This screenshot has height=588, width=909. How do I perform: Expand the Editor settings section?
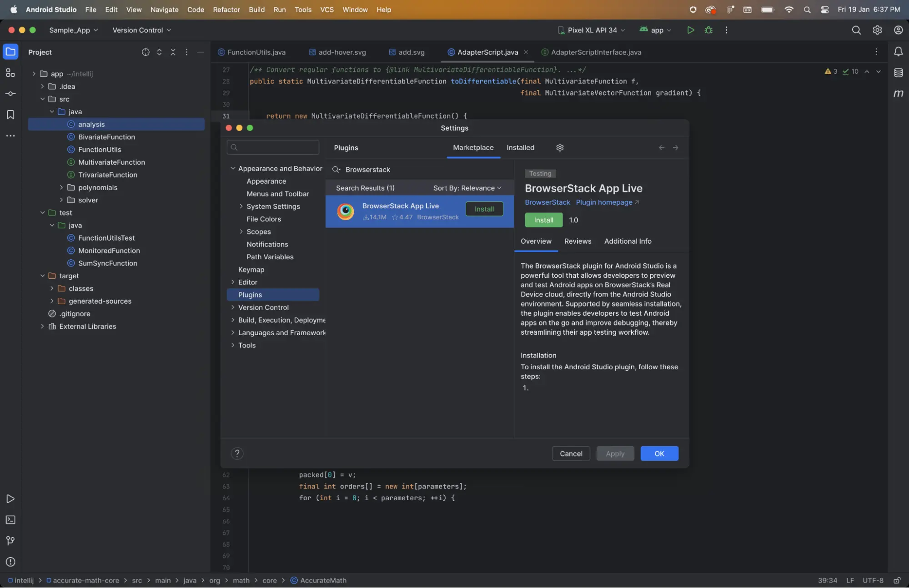click(233, 282)
